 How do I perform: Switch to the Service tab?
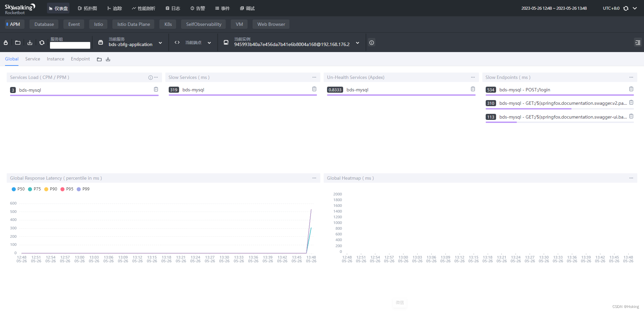[33, 59]
